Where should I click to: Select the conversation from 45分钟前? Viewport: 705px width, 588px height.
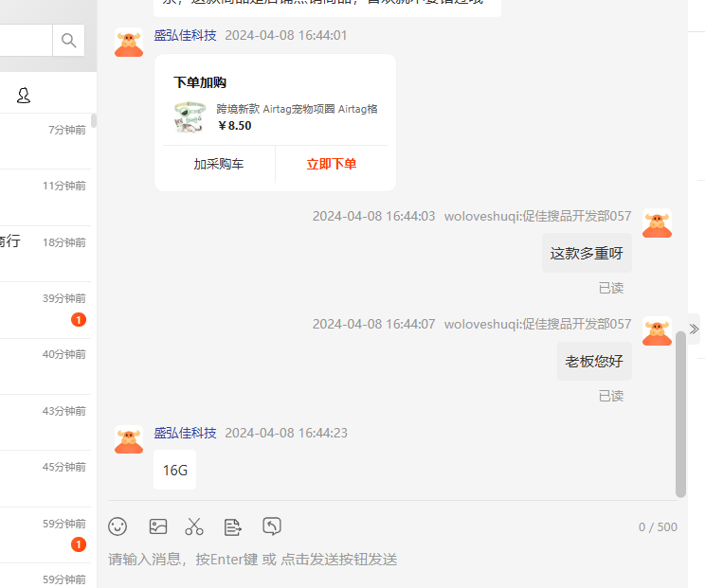(x=45, y=479)
